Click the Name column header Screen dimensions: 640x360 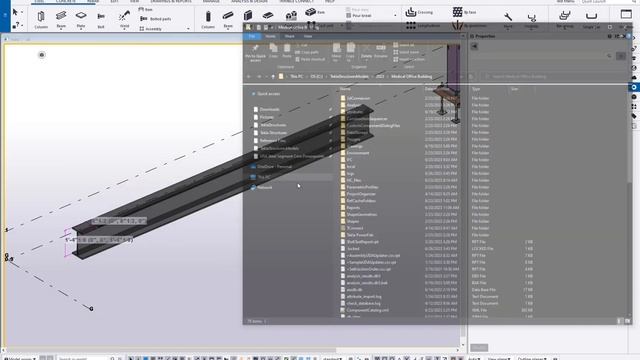tap(345, 89)
